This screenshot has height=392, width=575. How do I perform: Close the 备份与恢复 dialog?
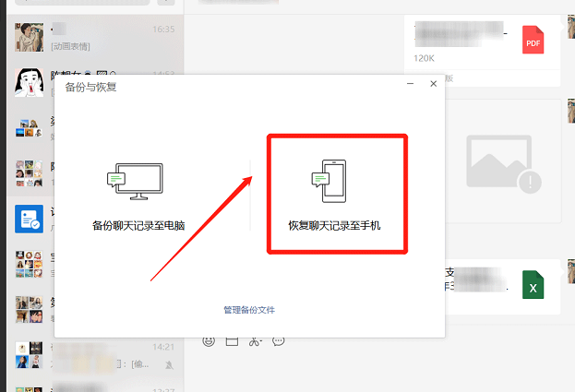[x=434, y=84]
